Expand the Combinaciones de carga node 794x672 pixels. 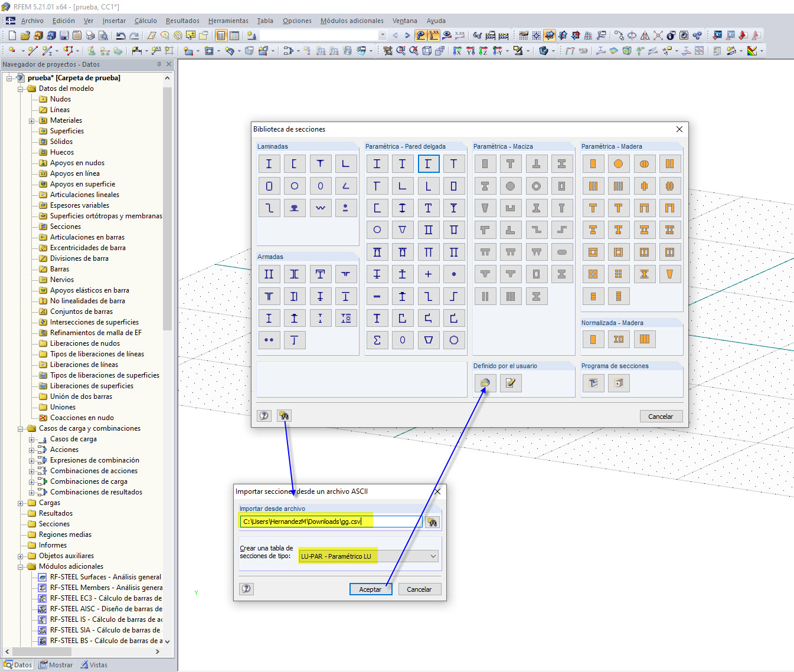tap(32, 482)
